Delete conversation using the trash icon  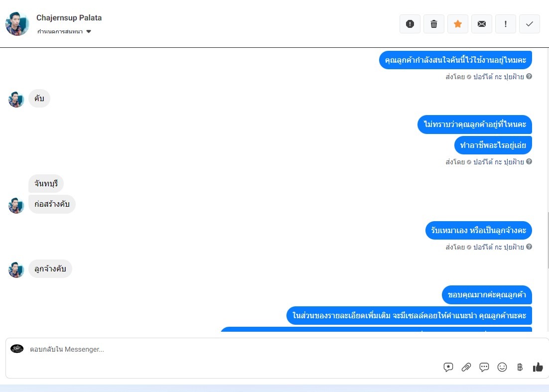click(x=434, y=24)
